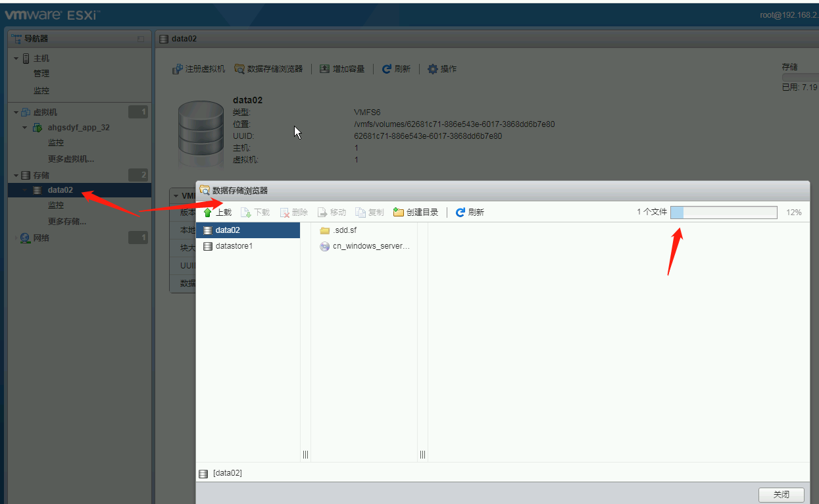819x504 pixels.
Task: Click the create directory folder icon
Action: click(x=398, y=212)
